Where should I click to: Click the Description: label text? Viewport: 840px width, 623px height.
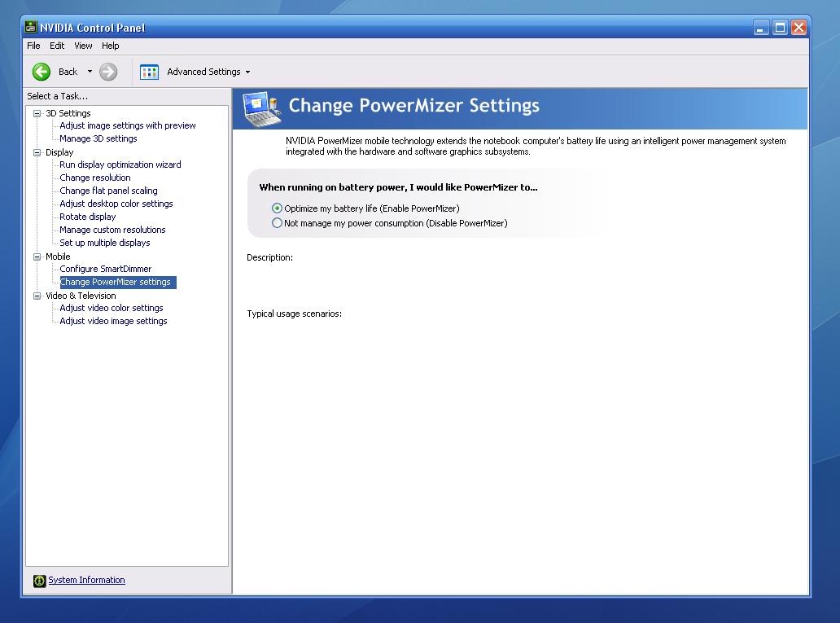(269, 257)
